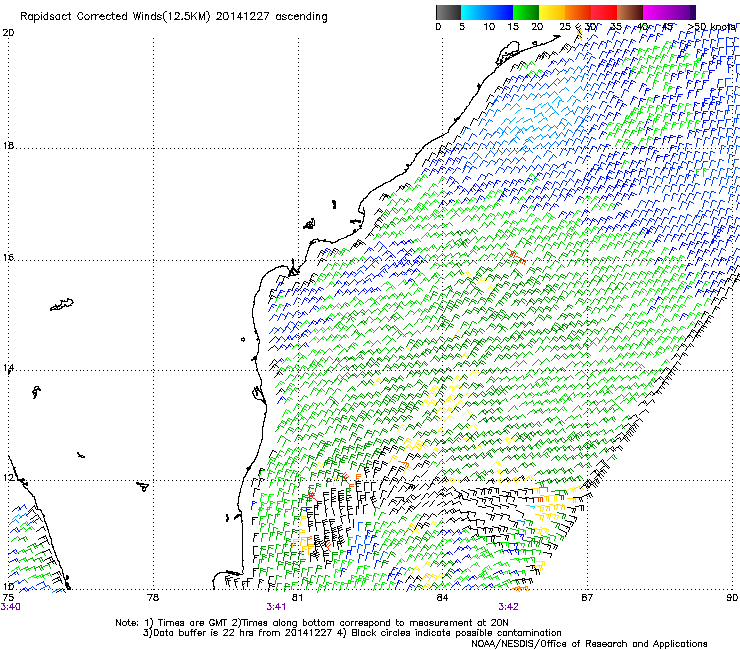740x650 pixels.
Task: Click the blue gradient 5-15 knots swatch
Action: coord(487,12)
